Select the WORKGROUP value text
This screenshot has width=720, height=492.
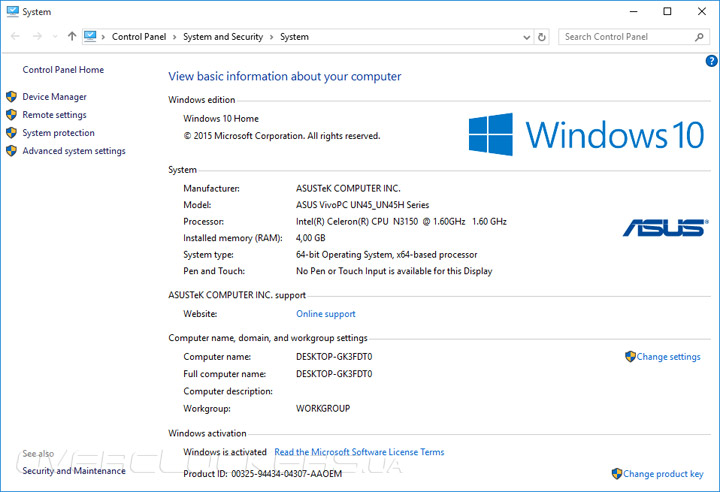point(323,408)
